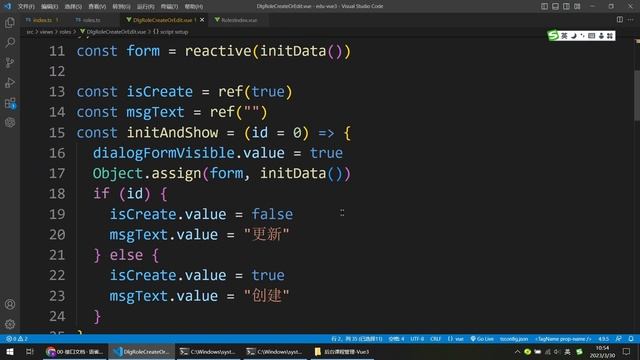Switch to the Roles\index.vue editor tab

pyautogui.click(x=239, y=20)
